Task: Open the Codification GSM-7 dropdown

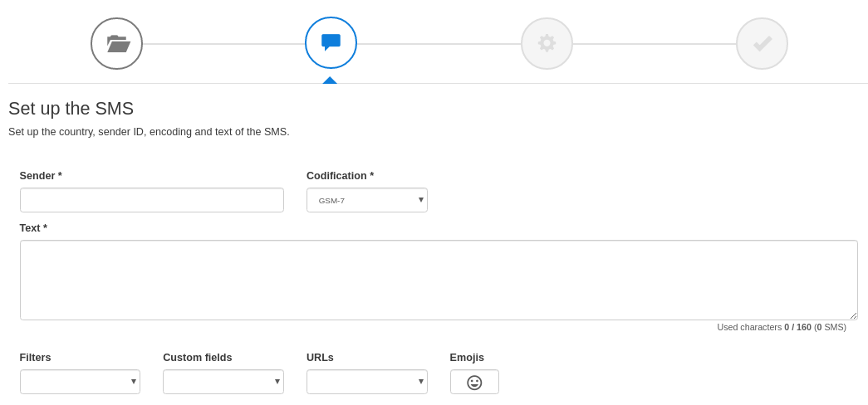Action: (x=366, y=200)
